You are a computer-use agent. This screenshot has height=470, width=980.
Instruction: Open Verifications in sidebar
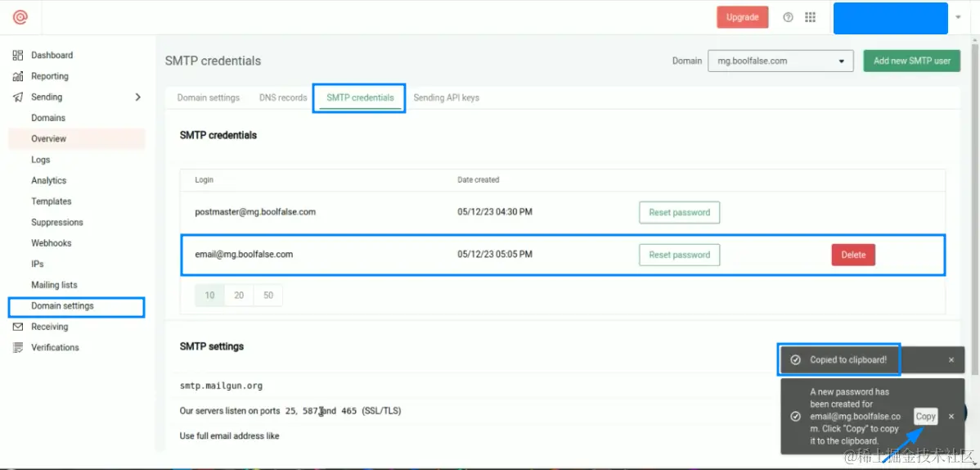click(x=55, y=347)
